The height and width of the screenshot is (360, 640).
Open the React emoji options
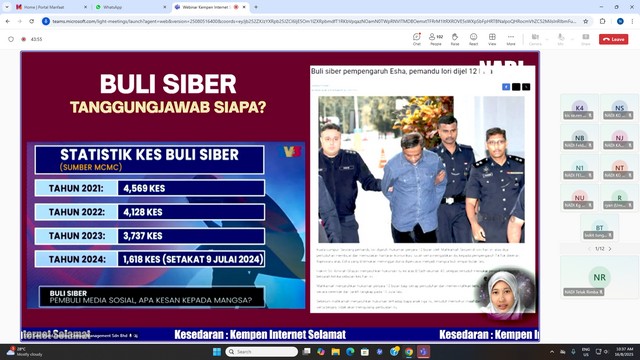point(473,39)
